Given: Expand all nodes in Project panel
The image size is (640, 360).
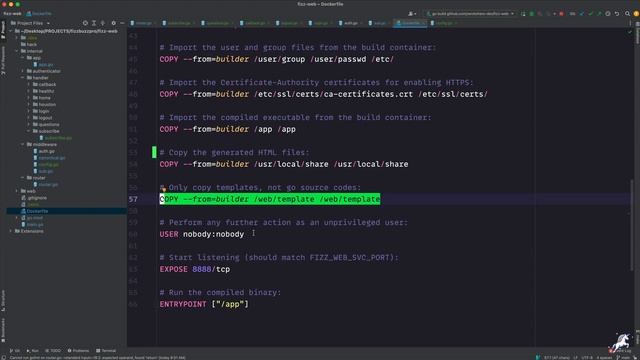Looking at the screenshot, I should tap(94, 23).
